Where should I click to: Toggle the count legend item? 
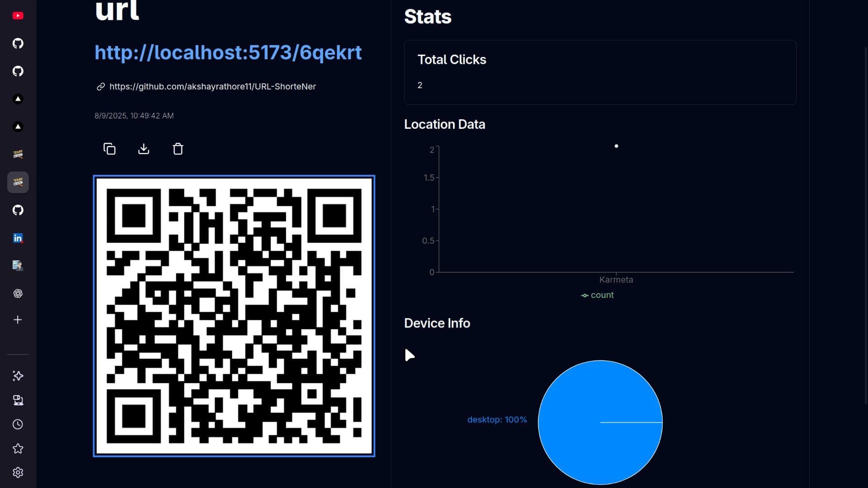[597, 295]
